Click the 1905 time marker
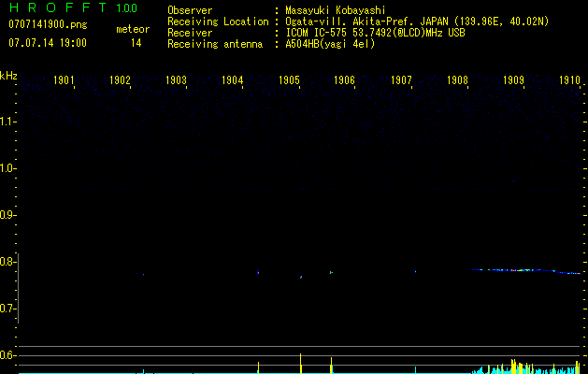The height and width of the screenshot is (374, 588). coord(289,79)
